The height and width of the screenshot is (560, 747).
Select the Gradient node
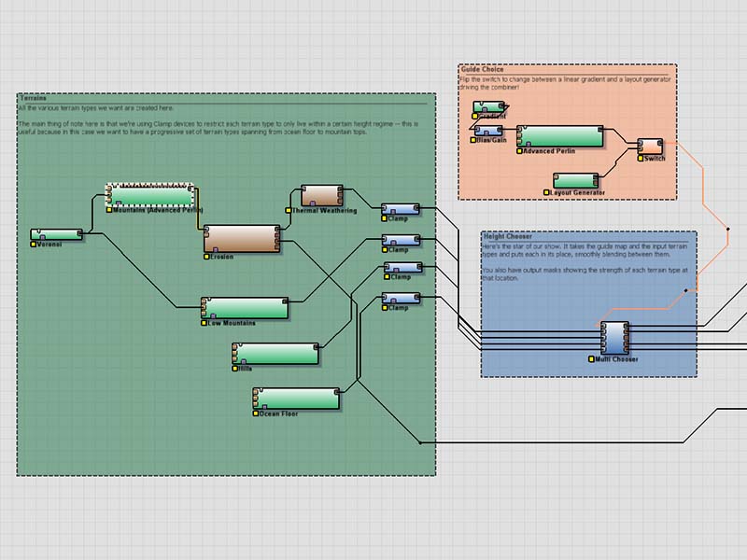488,106
